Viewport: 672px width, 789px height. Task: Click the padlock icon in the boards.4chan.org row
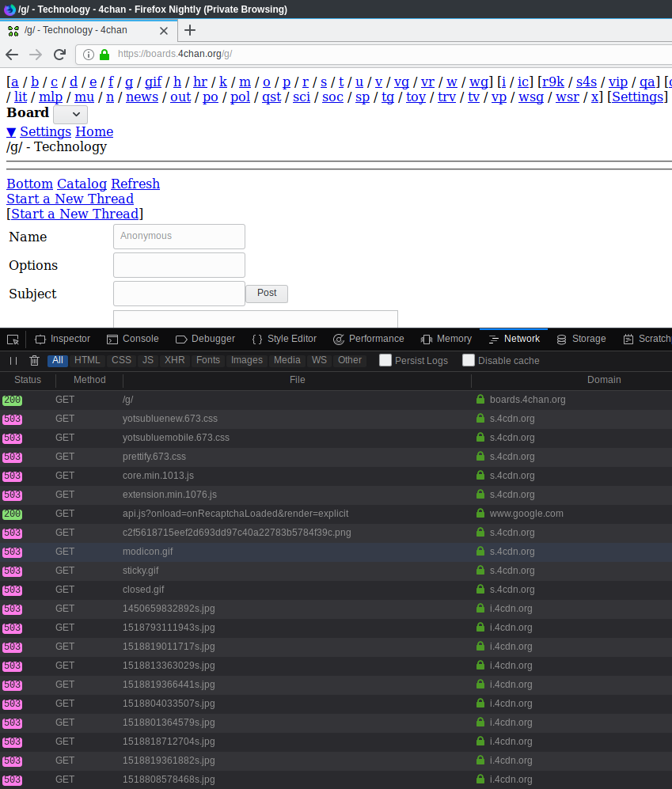click(480, 400)
